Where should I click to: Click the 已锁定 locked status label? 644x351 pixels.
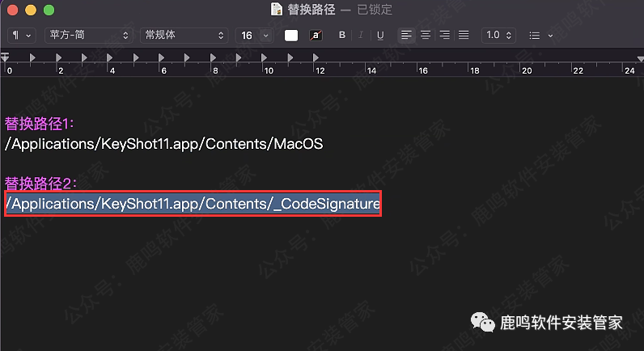point(375,9)
